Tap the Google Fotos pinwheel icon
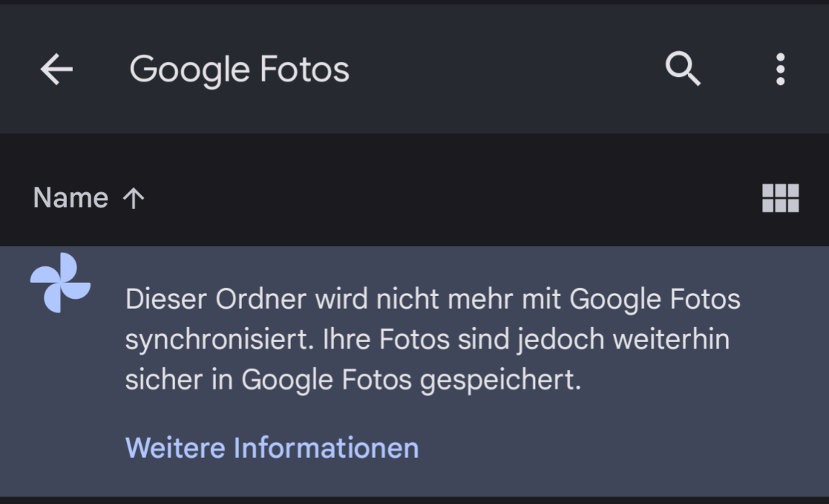Viewport: 829px width, 504px height. coord(61,283)
